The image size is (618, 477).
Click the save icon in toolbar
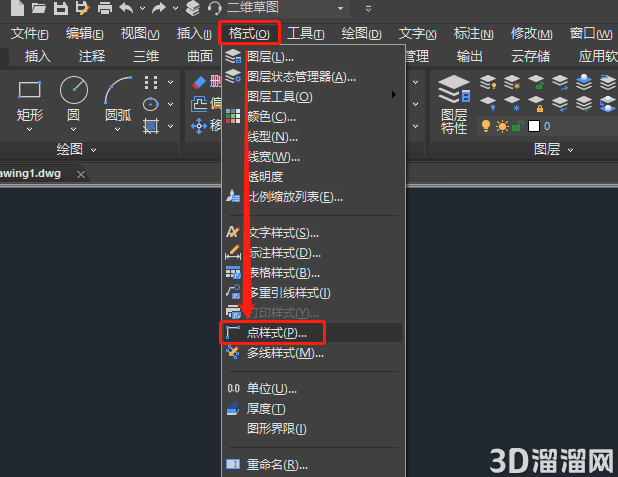coord(61,8)
